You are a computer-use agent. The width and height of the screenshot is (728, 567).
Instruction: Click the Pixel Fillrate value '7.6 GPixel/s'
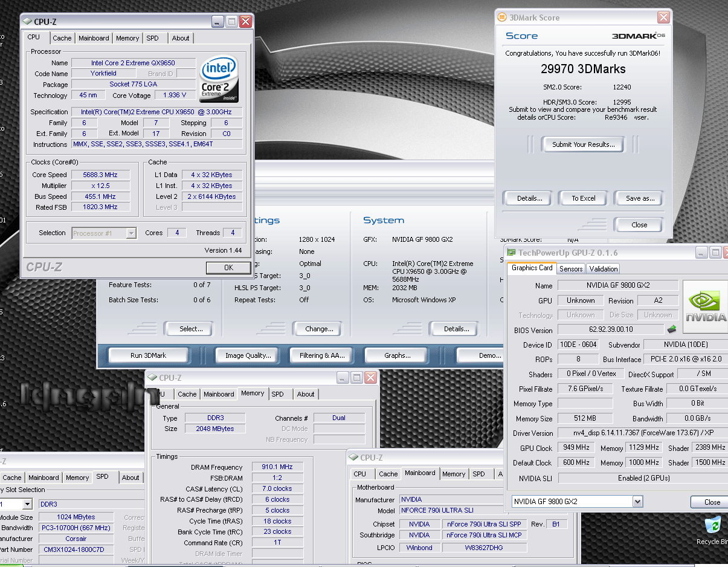(x=585, y=389)
